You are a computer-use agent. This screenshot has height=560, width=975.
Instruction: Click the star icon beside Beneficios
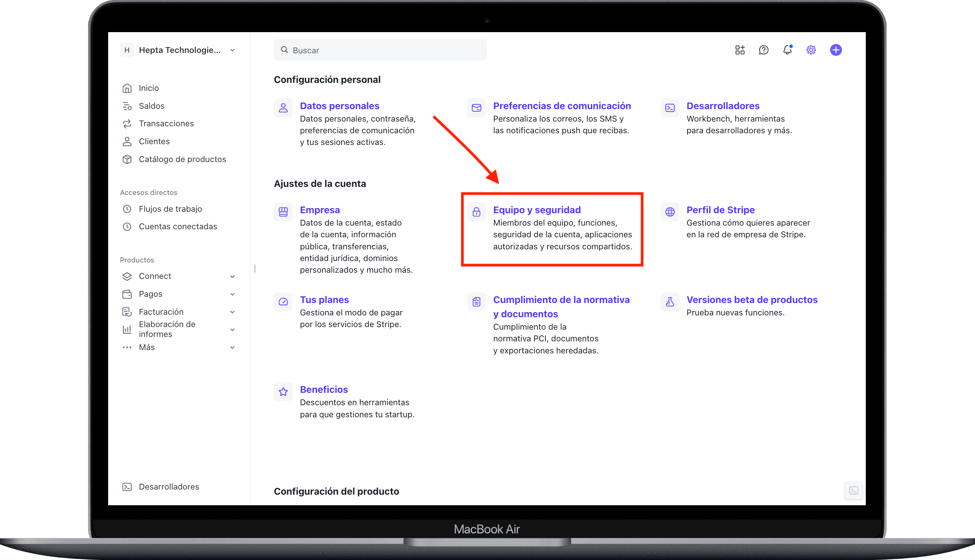coord(283,392)
